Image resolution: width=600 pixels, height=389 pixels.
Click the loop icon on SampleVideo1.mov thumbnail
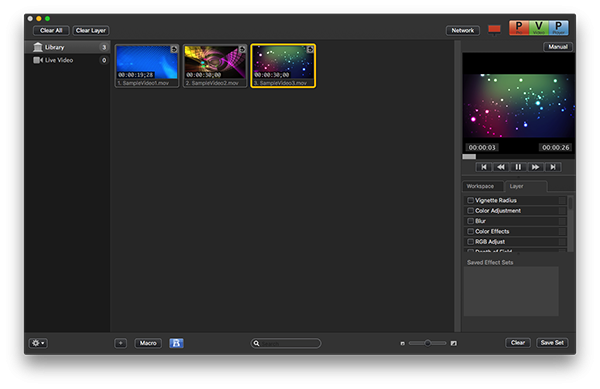coord(174,49)
